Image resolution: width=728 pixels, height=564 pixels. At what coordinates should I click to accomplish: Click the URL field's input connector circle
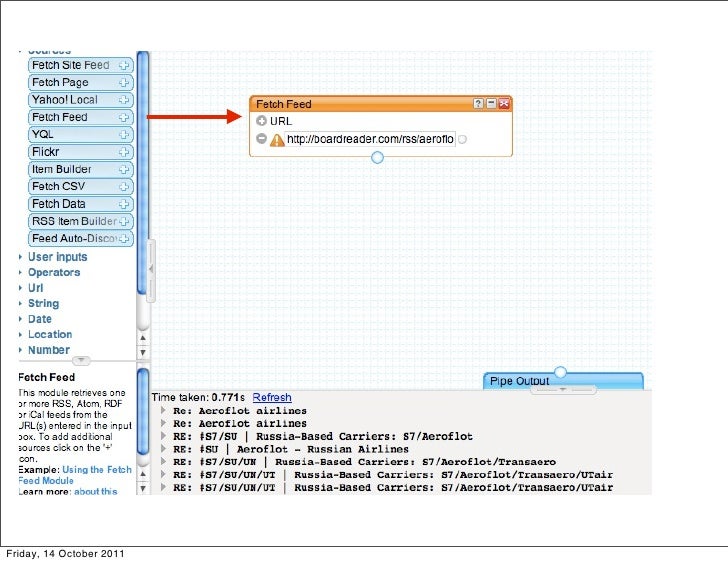pyautogui.click(x=462, y=139)
